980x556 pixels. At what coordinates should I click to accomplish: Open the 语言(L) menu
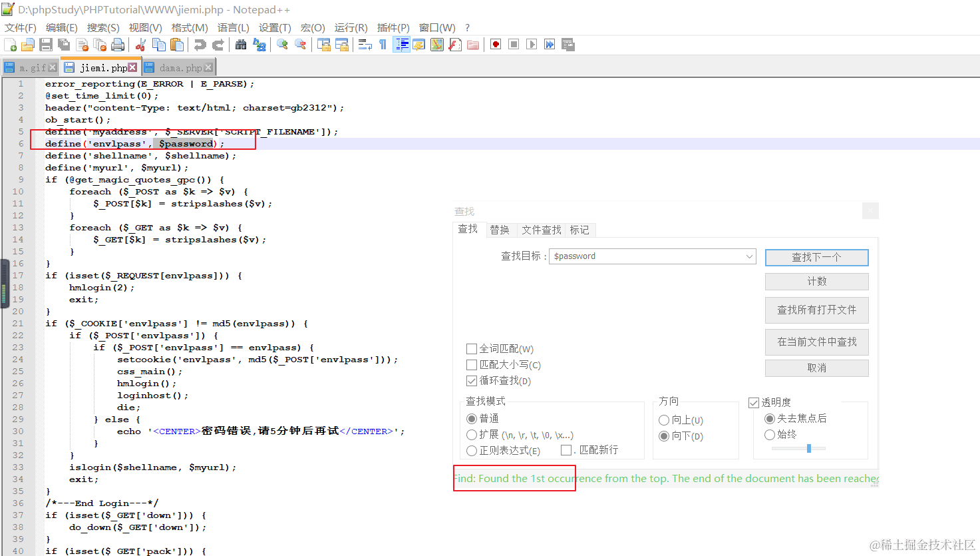[233, 27]
